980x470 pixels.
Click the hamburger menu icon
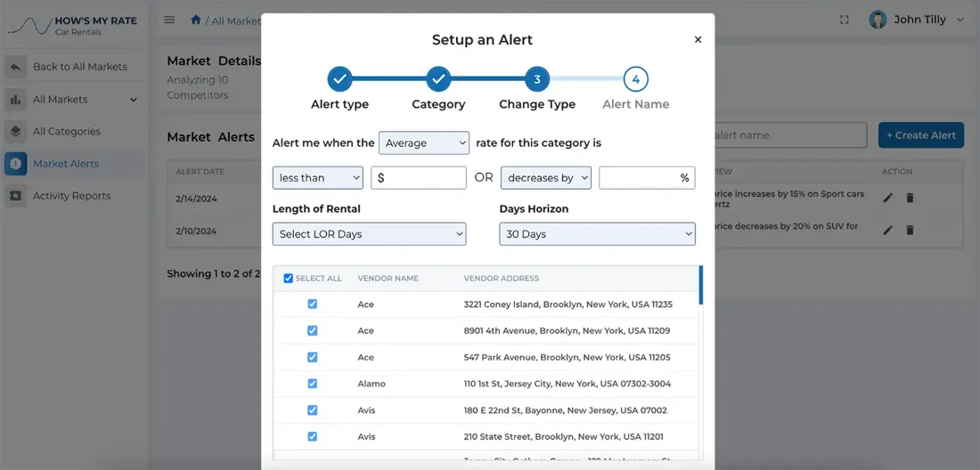(x=169, y=20)
